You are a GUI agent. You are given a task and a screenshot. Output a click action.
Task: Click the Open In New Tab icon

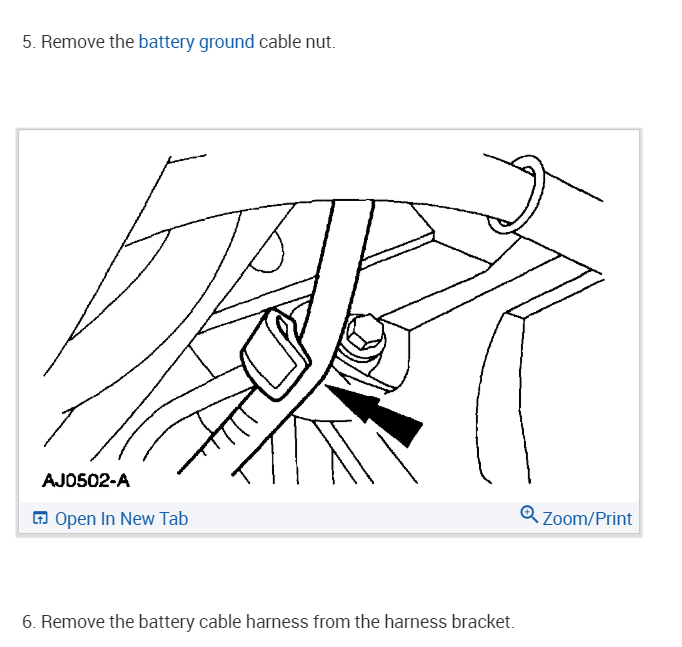tap(40, 518)
